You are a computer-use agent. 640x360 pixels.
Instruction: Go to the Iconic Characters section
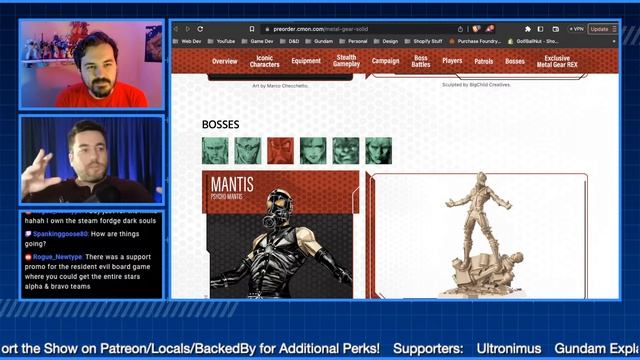[x=264, y=61]
